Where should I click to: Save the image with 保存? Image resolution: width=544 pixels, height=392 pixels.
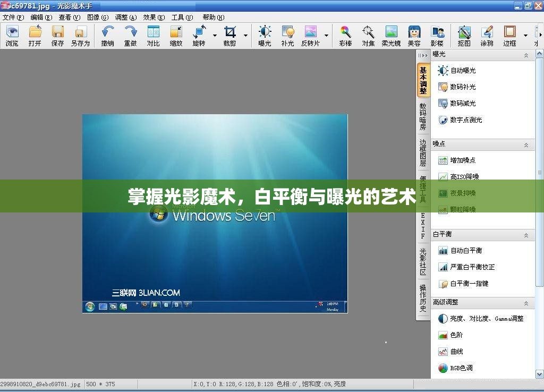coord(57,36)
